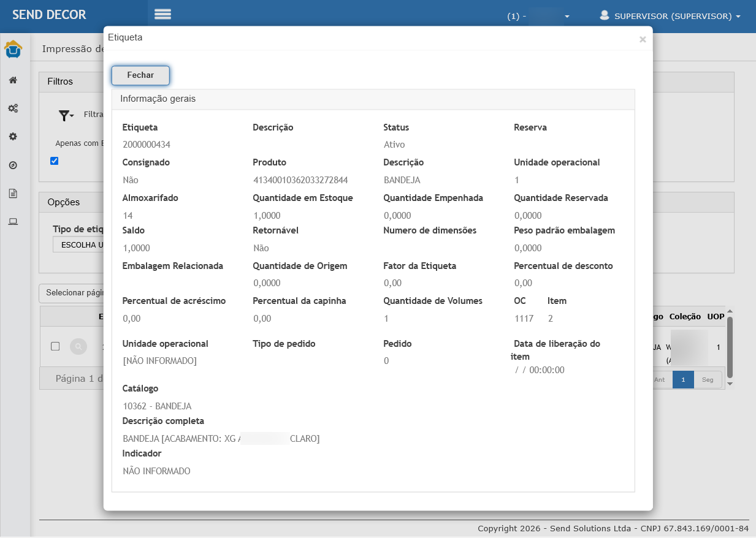Click the 'Ativo' status value
This screenshot has width=756, height=538.
click(x=394, y=145)
